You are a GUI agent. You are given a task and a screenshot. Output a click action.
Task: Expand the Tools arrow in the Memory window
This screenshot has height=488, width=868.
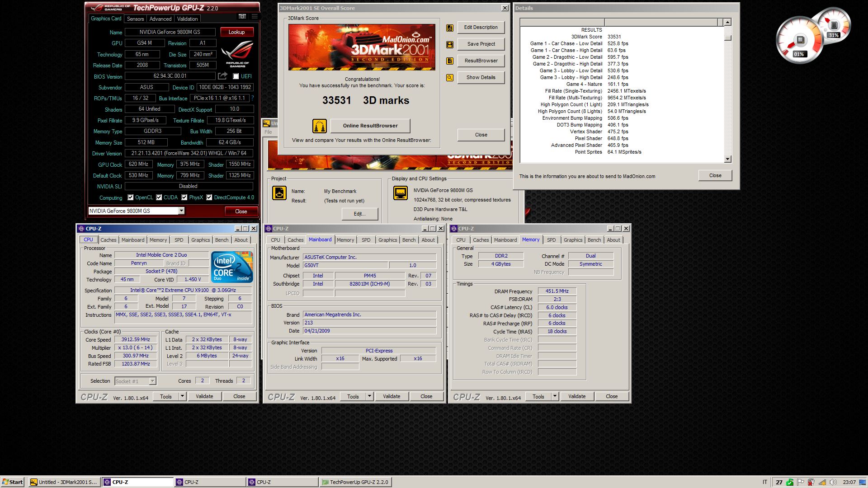click(x=555, y=397)
